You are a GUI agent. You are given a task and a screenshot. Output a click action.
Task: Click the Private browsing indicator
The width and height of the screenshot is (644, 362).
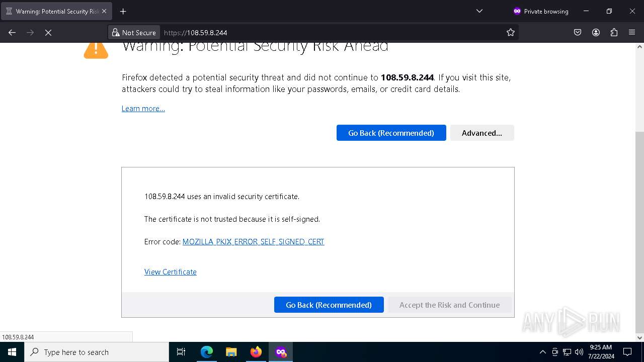point(541,11)
